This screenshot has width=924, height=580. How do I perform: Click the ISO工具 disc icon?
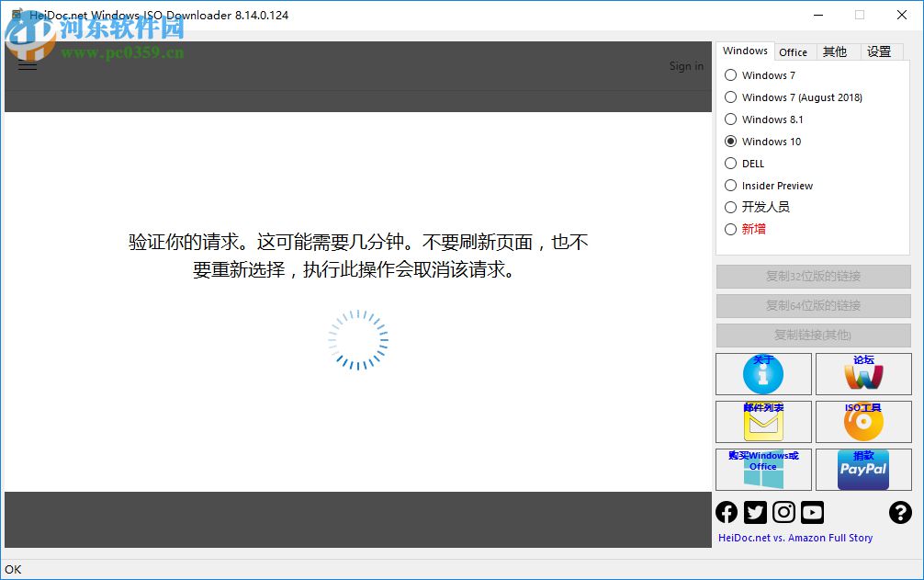[x=862, y=422]
